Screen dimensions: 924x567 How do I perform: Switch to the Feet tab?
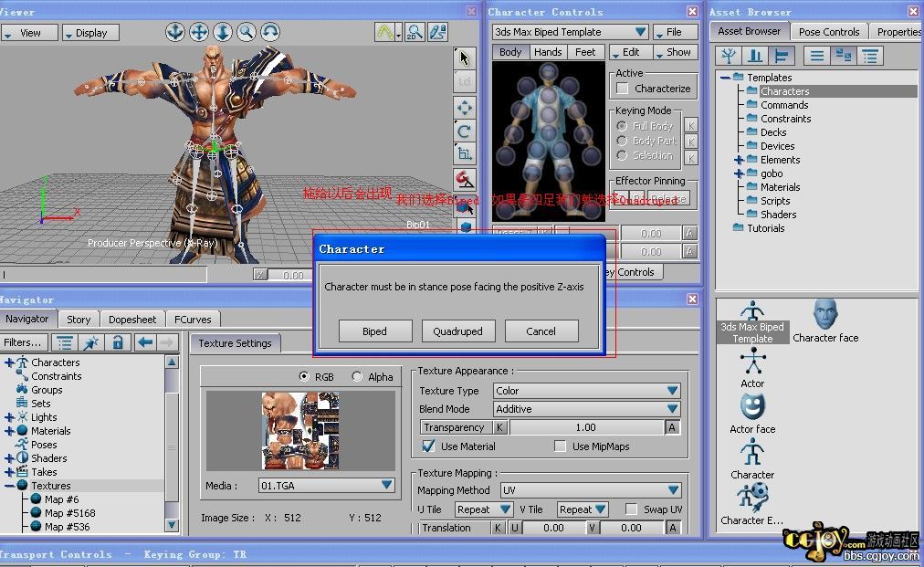pos(585,52)
